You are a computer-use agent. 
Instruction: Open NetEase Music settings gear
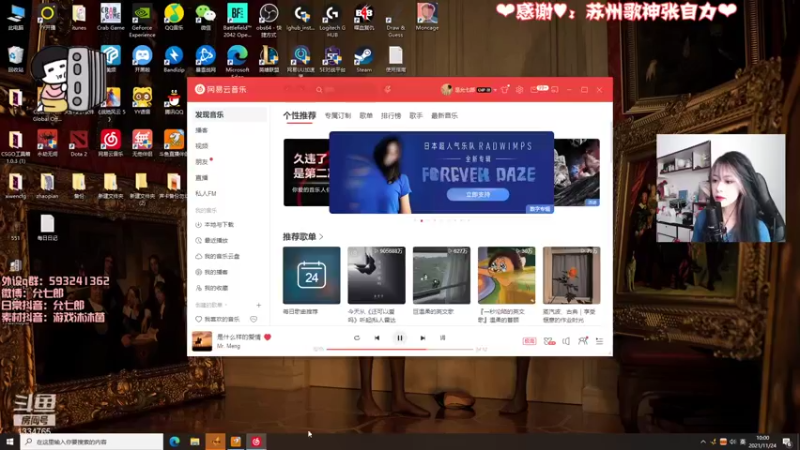(x=519, y=89)
